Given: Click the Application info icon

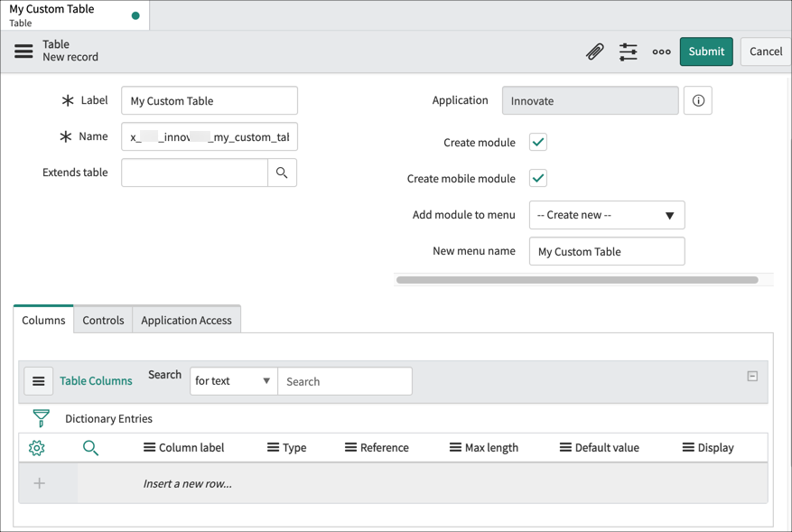Looking at the screenshot, I should coord(697,100).
